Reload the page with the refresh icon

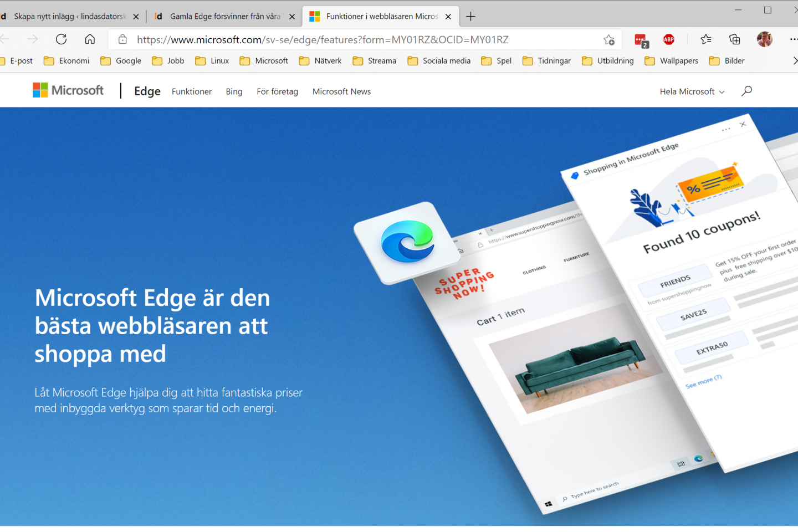61,39
